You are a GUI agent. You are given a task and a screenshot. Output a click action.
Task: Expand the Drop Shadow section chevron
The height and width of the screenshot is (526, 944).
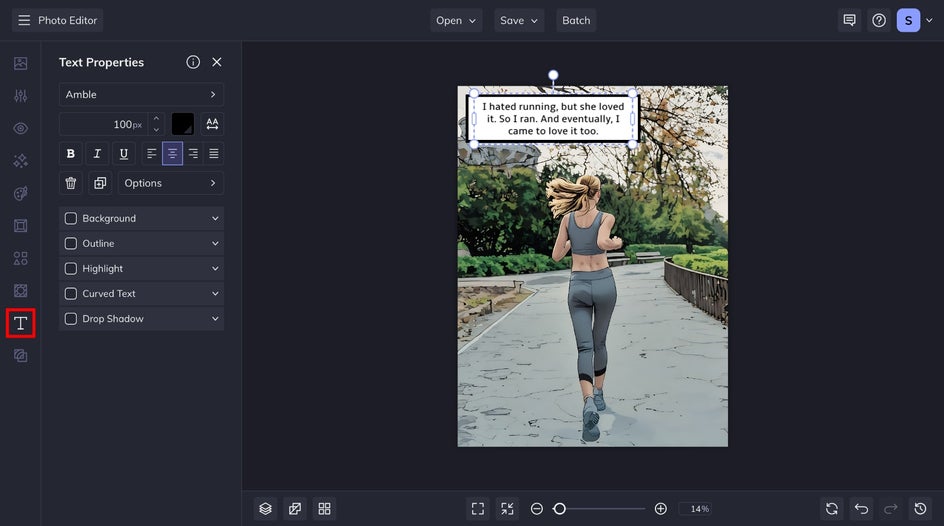click(x=215, y=319)
